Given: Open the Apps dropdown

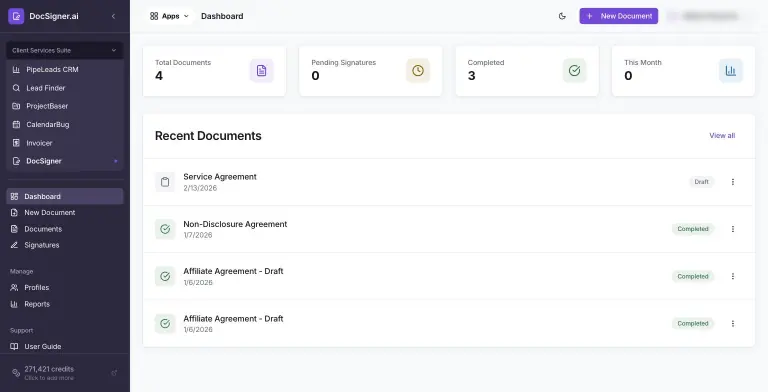Looking at the screenshot, I should pos(169,16).
